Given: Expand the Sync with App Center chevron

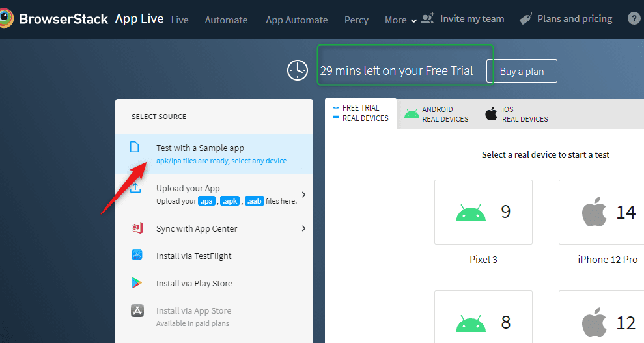Looking at the screenshot, I should 303,228.
